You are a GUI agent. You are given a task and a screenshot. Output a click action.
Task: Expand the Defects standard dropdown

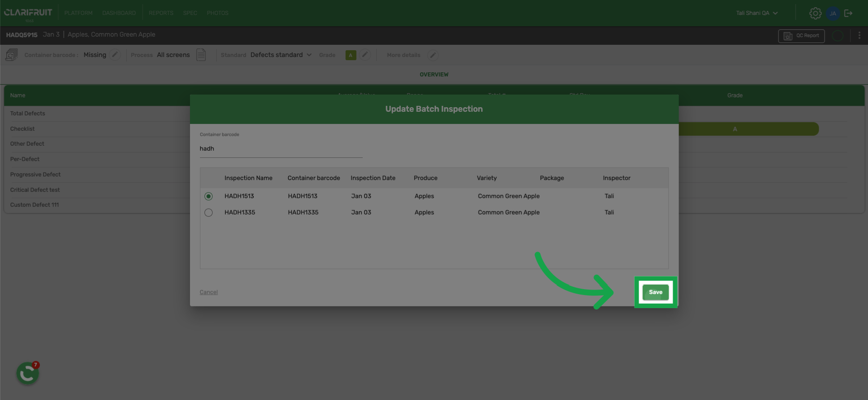281,55
